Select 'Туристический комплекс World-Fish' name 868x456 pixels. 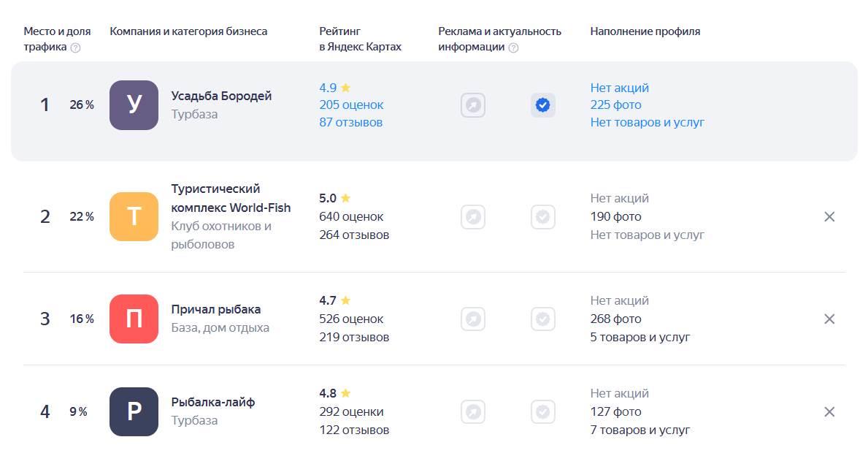[231, 198]
